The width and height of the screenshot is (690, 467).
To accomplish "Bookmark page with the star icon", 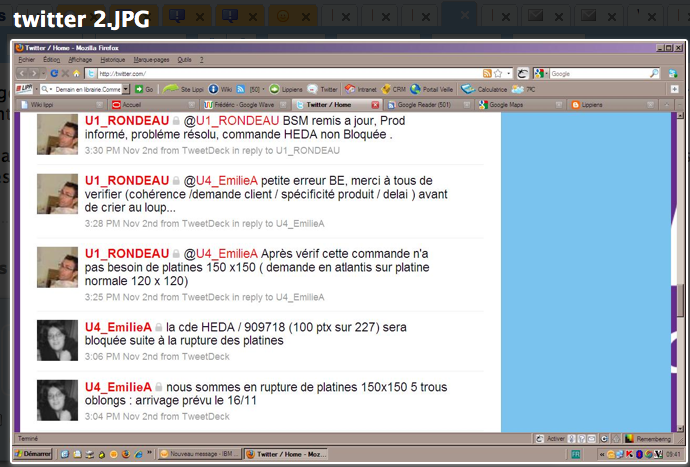I will click(497, 74).
